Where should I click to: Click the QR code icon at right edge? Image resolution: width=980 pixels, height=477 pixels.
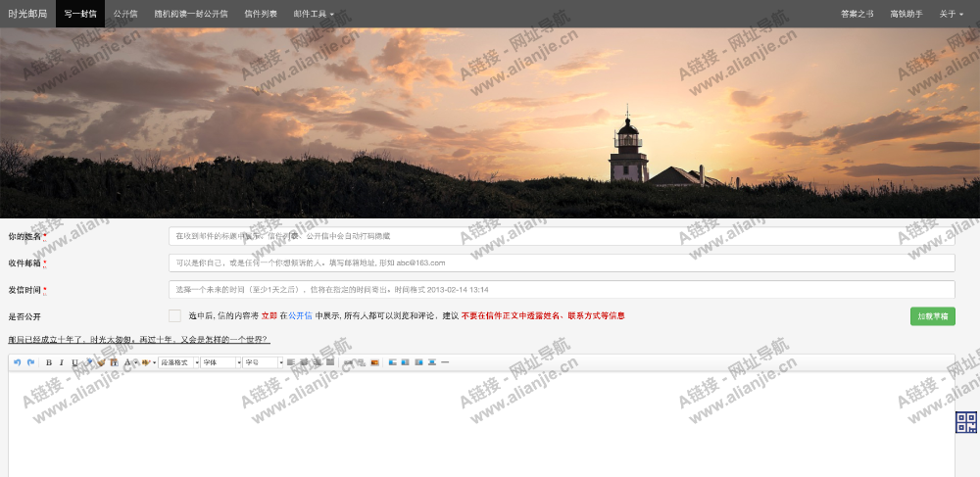[966, 422]
